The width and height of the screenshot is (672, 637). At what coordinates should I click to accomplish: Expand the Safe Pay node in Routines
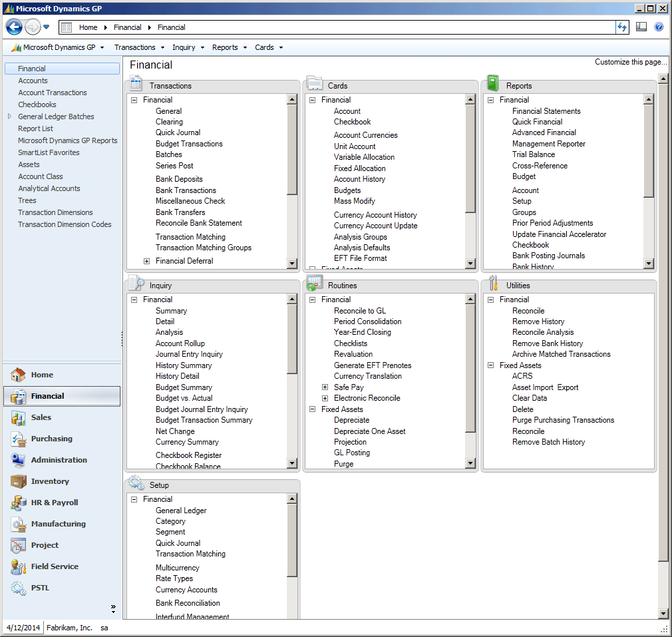pyautogui.click(x=325, y=387)
